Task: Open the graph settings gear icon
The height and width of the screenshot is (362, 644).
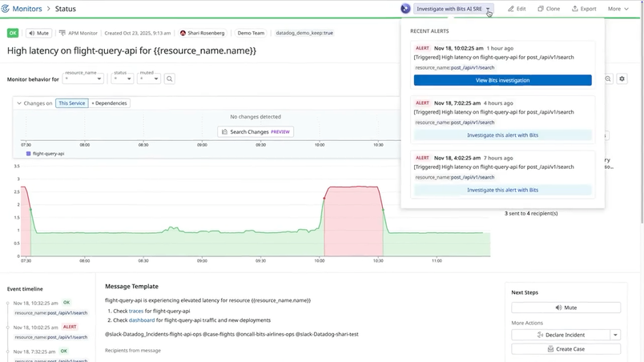Action: [622, 78]
